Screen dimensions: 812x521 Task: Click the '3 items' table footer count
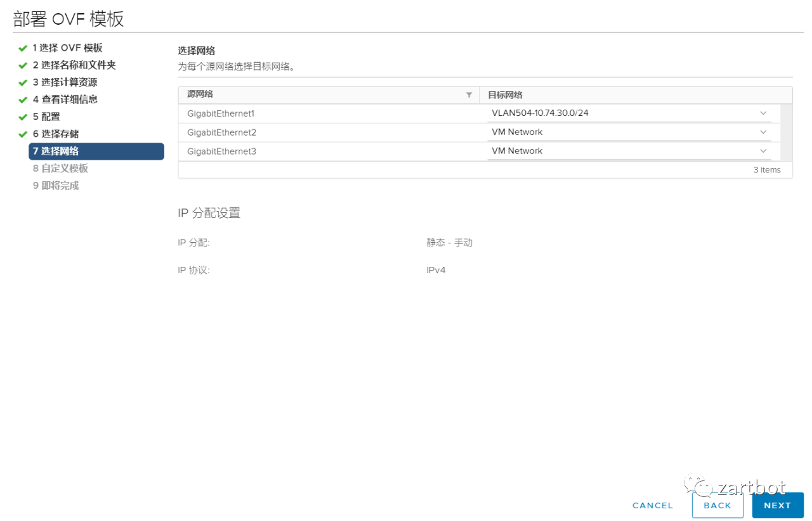(767, 170)
